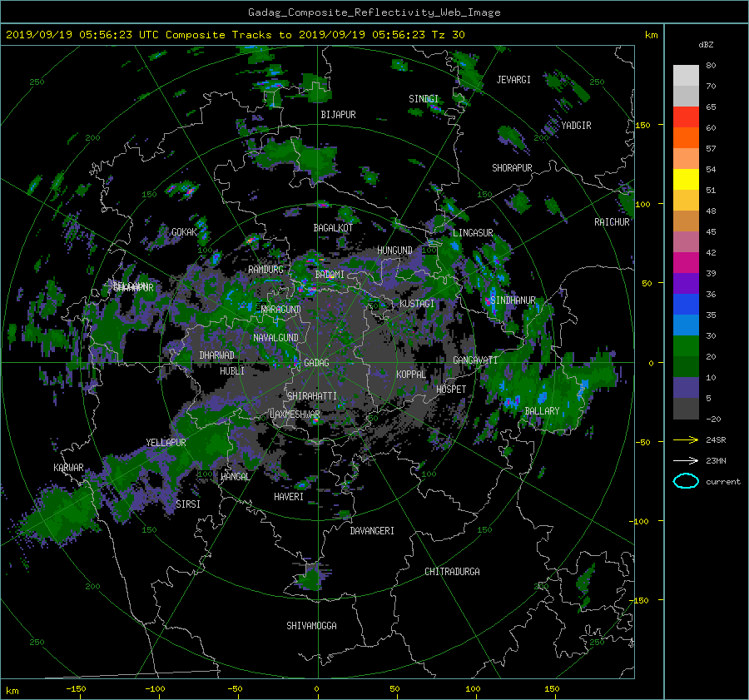749x700 pixels.
Task: Click the KARWAR city label
Action: tap(68, 468)
